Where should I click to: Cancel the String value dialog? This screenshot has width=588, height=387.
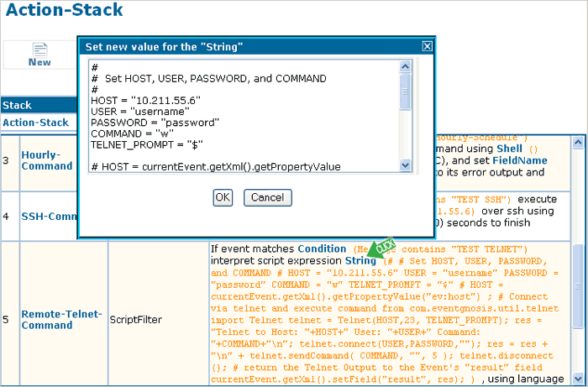pos(267,197)
